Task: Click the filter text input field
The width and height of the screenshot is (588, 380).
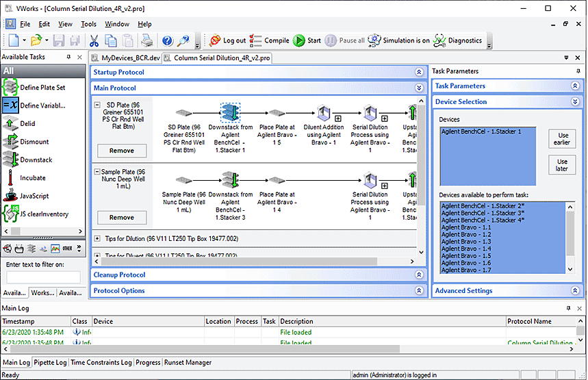Action: point(43,277)
